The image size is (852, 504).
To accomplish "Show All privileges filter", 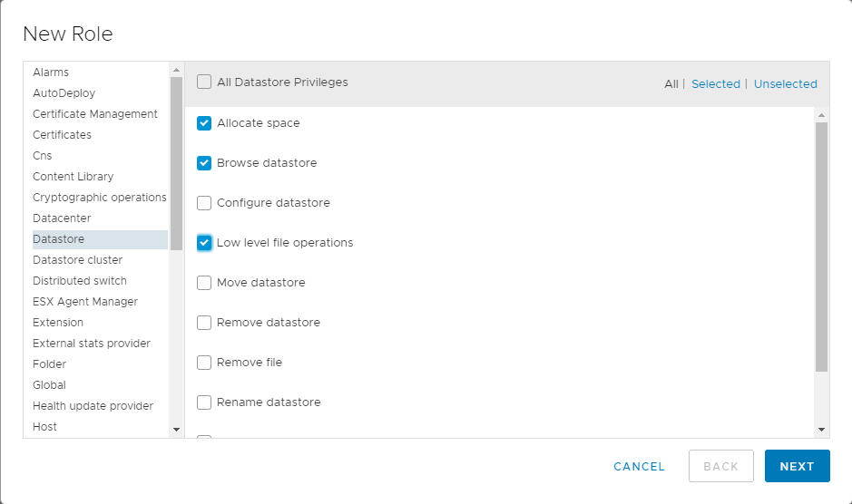I will (x=671, y=84).
